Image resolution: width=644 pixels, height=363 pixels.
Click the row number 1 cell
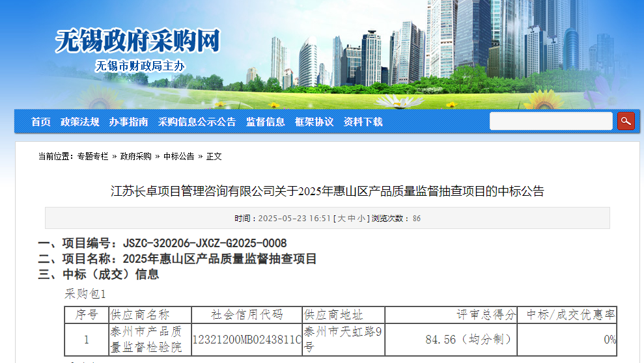(87, 339)
